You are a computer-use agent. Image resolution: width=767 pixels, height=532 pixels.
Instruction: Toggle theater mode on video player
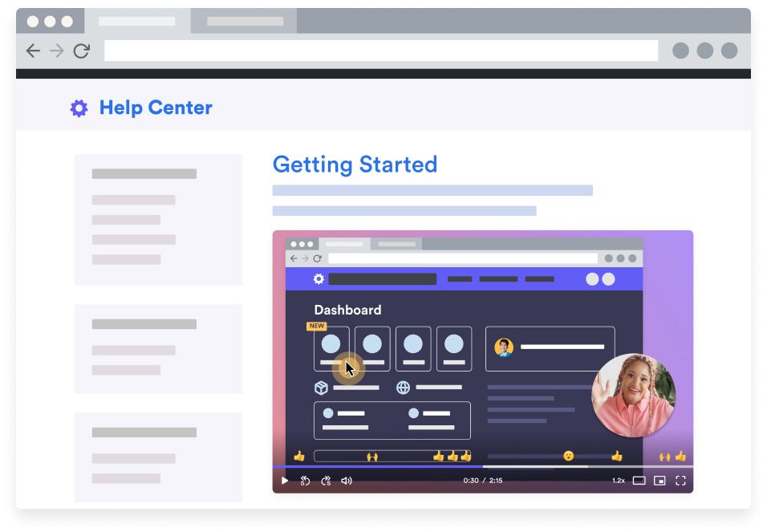pyautogui.click(x=639, y=481)
